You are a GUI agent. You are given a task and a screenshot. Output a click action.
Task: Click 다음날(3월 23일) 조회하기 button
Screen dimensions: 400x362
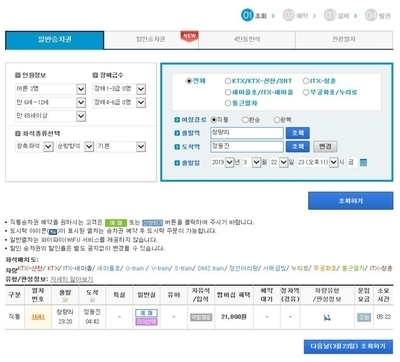pyautogui.click(x=348, y=347)
